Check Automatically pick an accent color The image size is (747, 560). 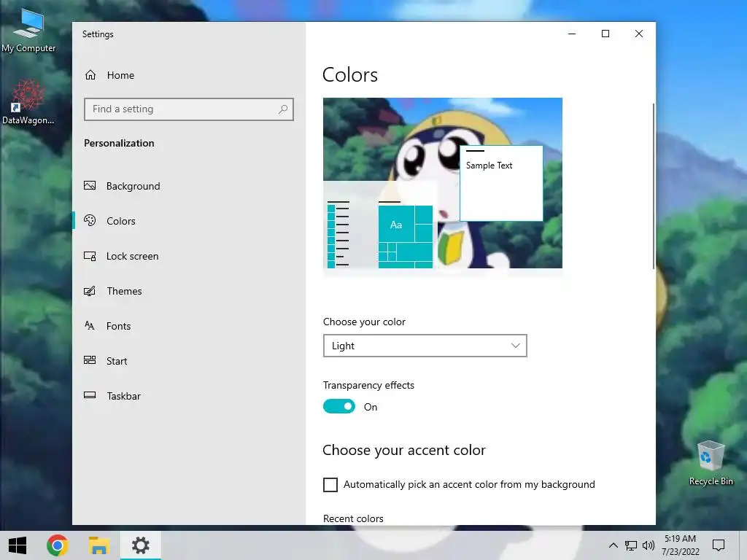coord(330,485)
